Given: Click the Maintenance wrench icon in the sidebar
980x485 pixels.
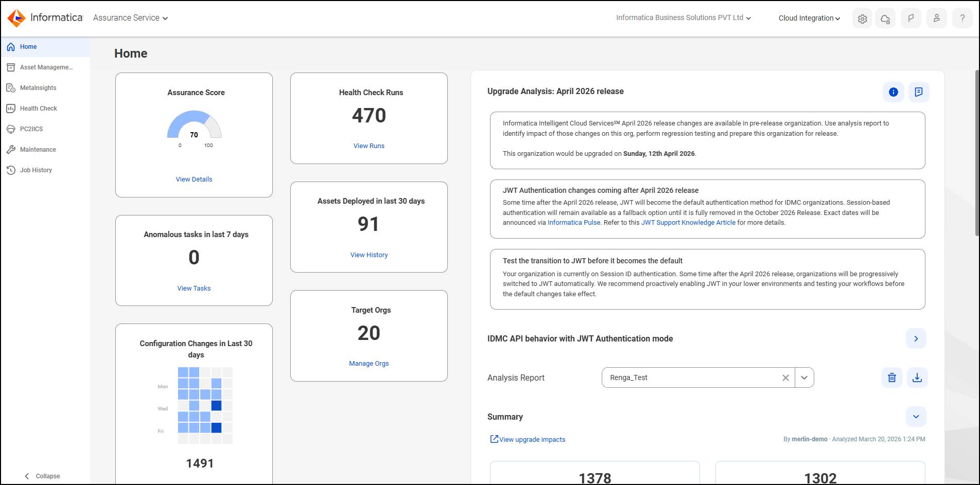Looking at the screenshot, I should click(11, 150).
